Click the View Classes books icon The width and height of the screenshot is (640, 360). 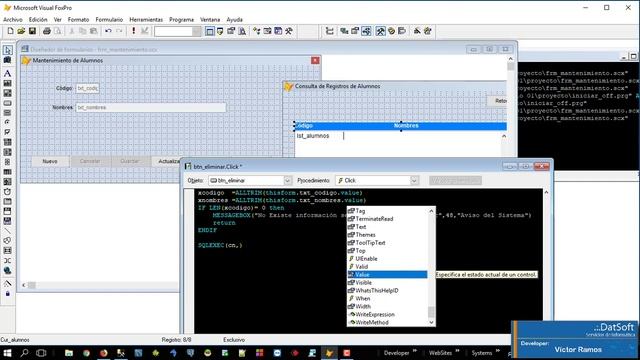(x=7, y=60)
